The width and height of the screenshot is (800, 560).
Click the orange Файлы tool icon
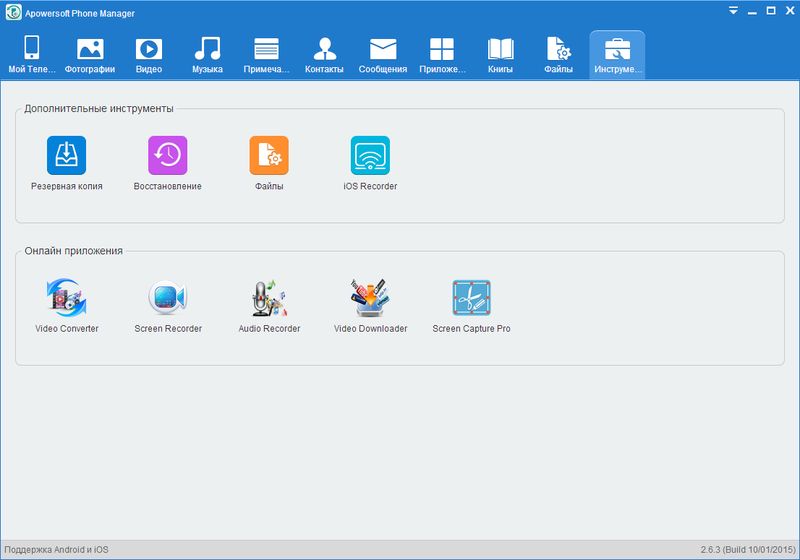(x=269, y=155)
